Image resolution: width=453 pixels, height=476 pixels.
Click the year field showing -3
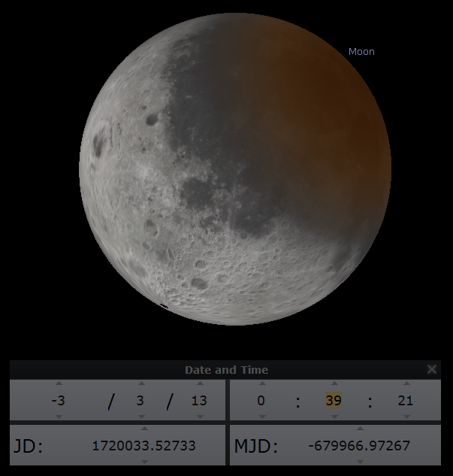(59, 400)
